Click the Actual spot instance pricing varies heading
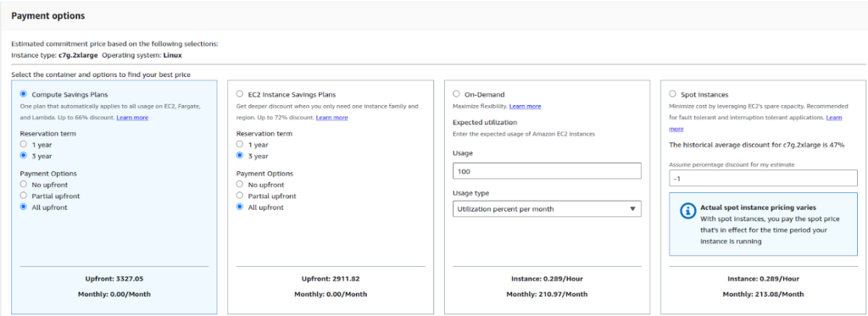This screenshot has width=868, height=316. coord(758,208)
